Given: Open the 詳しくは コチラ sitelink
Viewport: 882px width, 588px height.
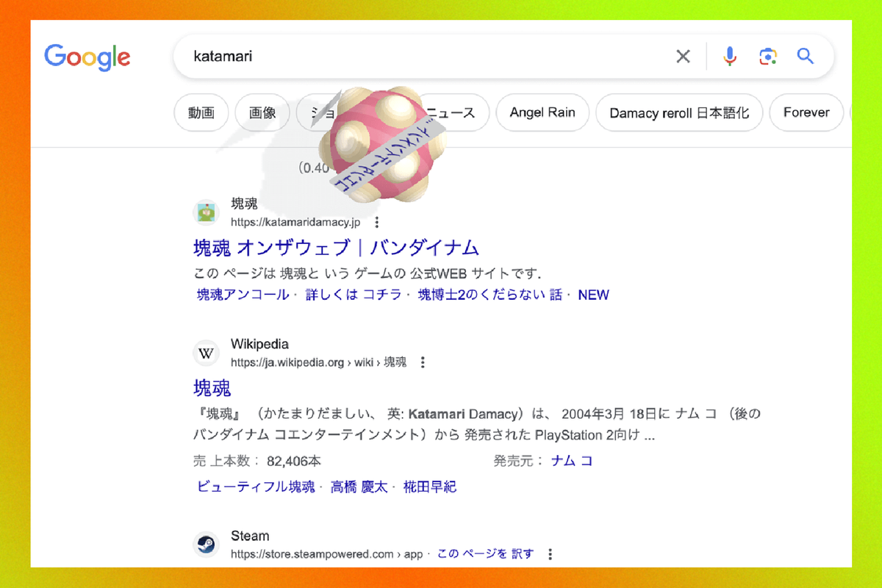Looking at the screenshot, I should pos(354,295).
